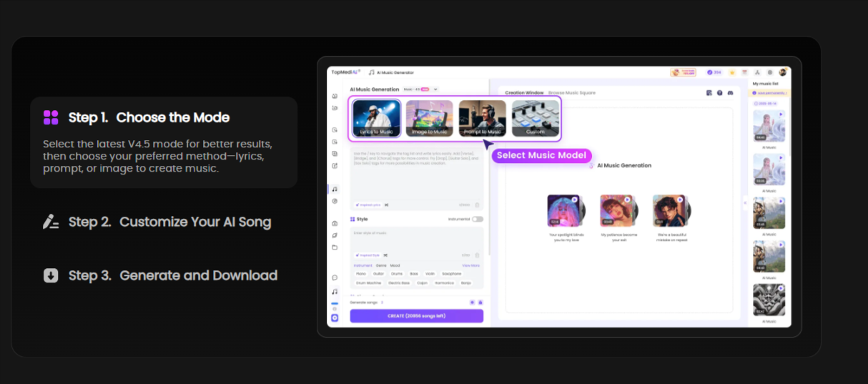
Task: Choose the Custom mode card
Action: coord(536,118)
